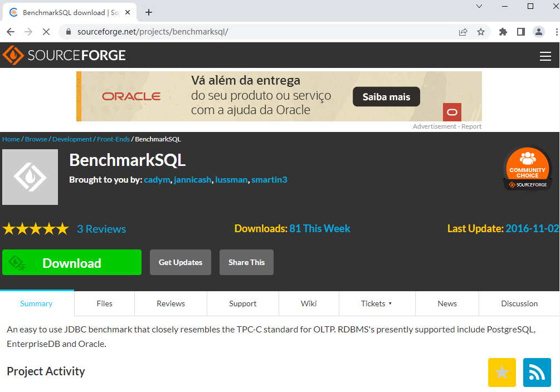Viewport: 560px width, 392px height.
Task: Open the 3 Reviews link
Action: click(x=101, y=228)
